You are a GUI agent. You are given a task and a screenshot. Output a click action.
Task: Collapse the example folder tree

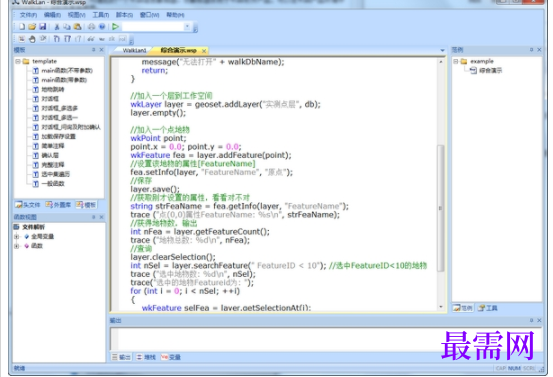click(456, 61)
